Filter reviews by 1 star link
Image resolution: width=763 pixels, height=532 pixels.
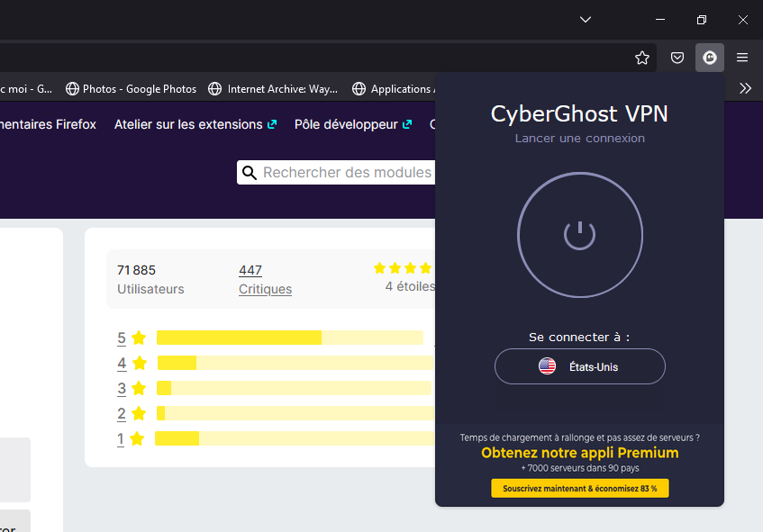(121, 438)
